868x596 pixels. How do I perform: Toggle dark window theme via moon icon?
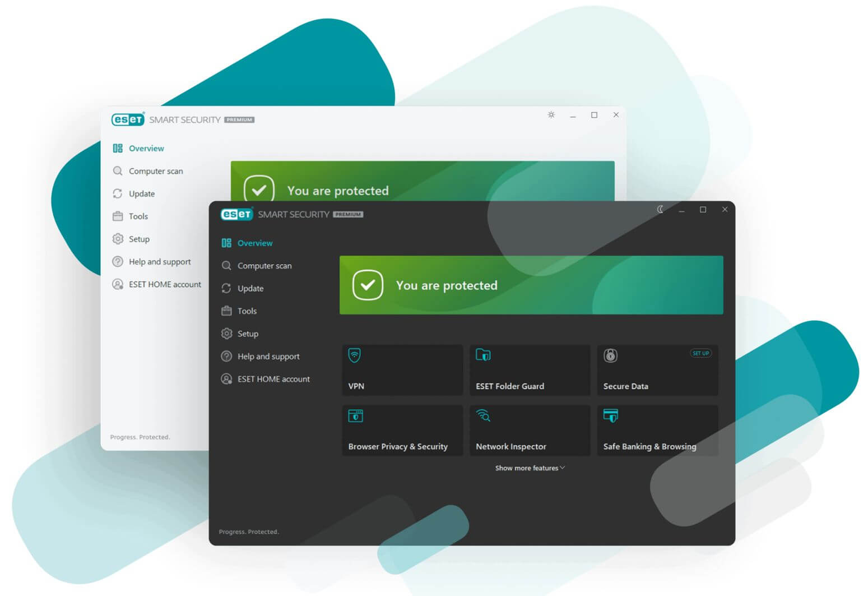(x=660, y=210)
